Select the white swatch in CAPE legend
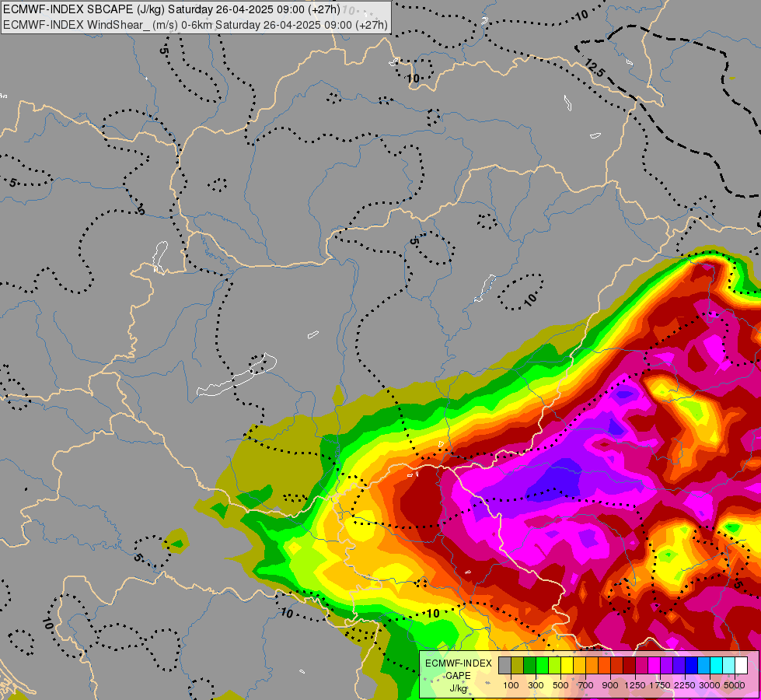The width and height of the screenshot is (761, 700). pos(741,665)
